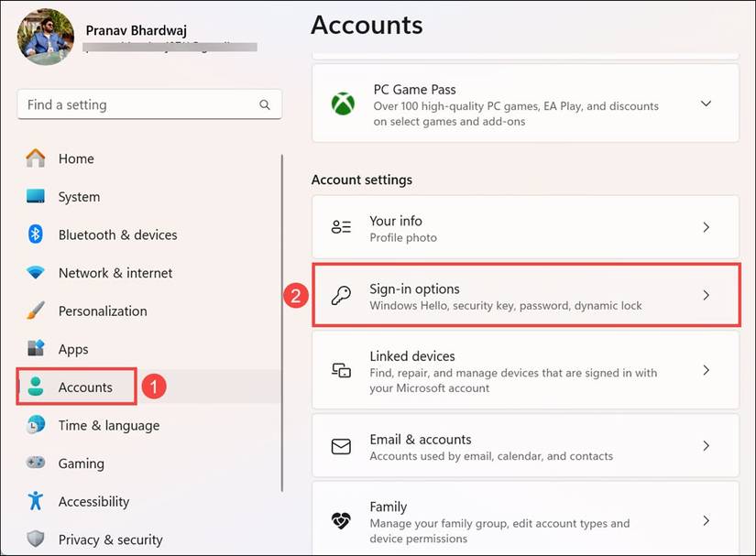Open Privacy & security settings
The image size is (756, 556).
coord(110,540)
